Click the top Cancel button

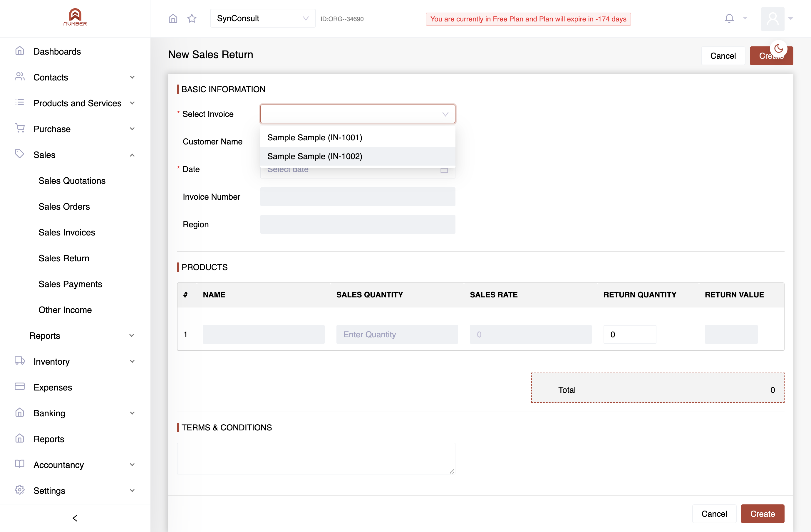pyautogui.click(x=723, y=56)
